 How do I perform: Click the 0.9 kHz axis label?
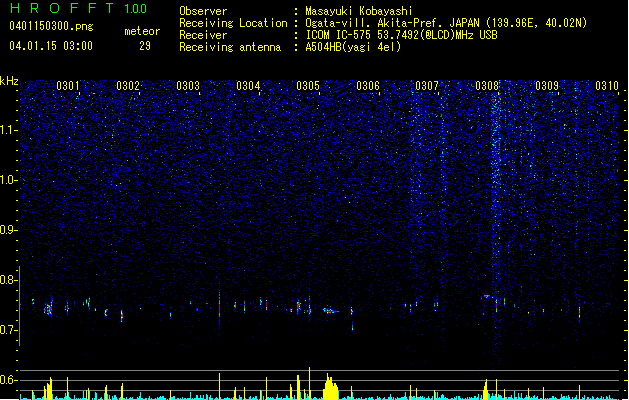[9, 230]
